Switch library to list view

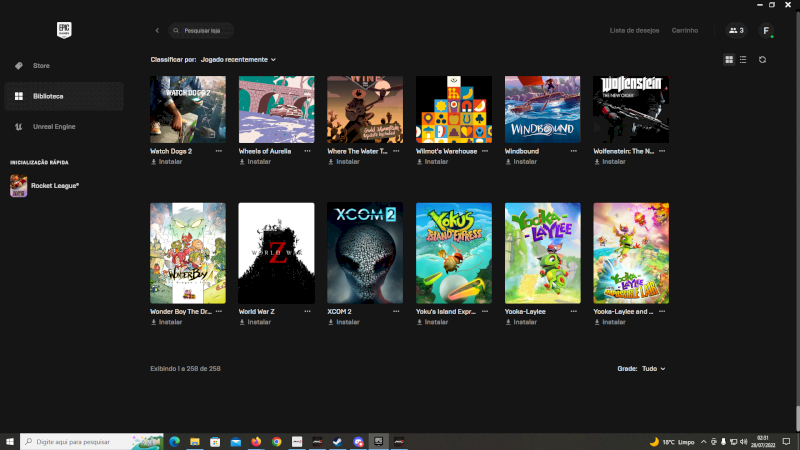coord(742,60)
